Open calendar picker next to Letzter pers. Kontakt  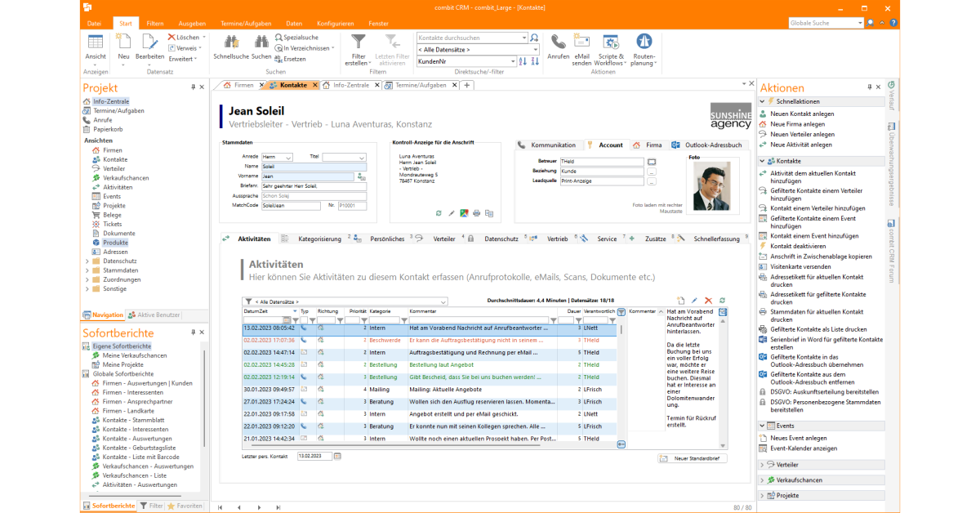tap(338, 456)
